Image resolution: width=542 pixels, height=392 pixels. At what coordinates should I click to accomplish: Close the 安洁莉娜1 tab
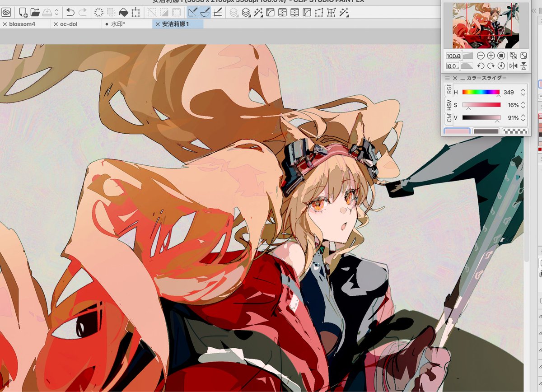(157, 24)
